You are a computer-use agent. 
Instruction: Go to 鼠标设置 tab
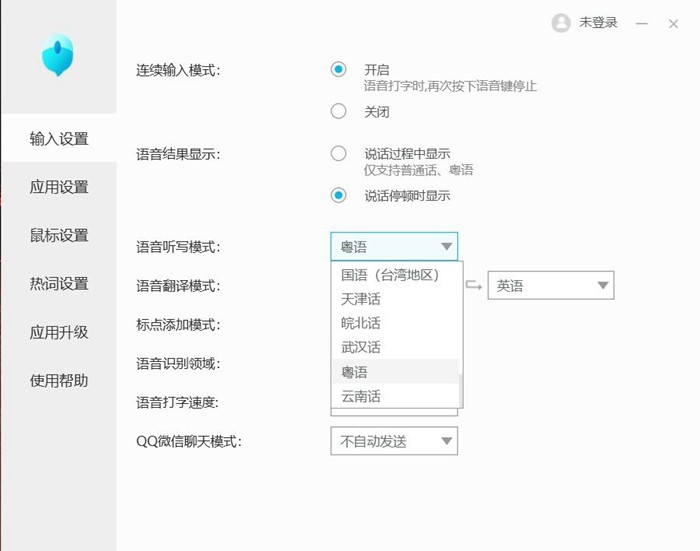59,235
